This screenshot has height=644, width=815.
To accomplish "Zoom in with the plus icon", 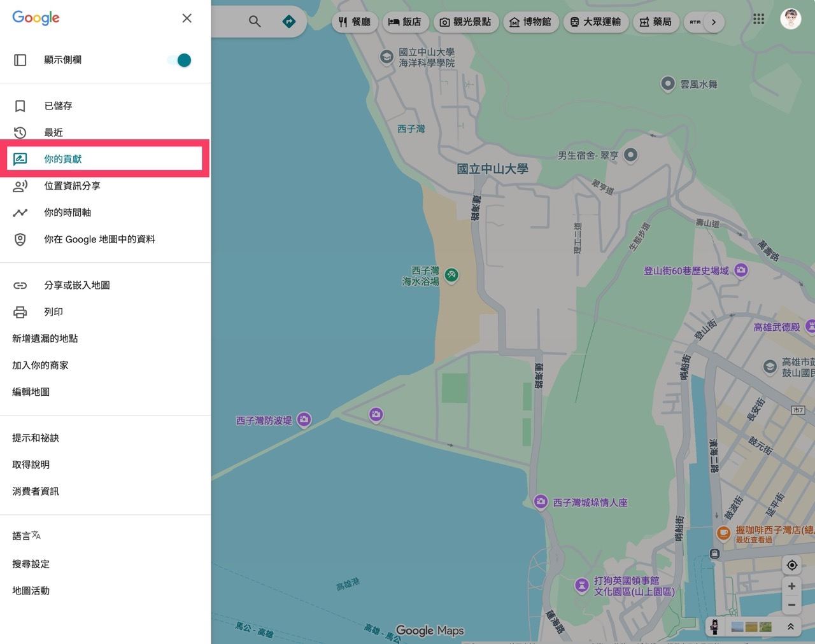I will point(791,586).
